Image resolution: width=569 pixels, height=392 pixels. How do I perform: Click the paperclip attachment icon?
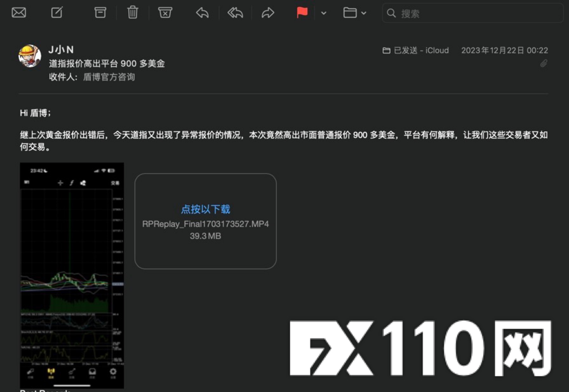click(544, 63)
